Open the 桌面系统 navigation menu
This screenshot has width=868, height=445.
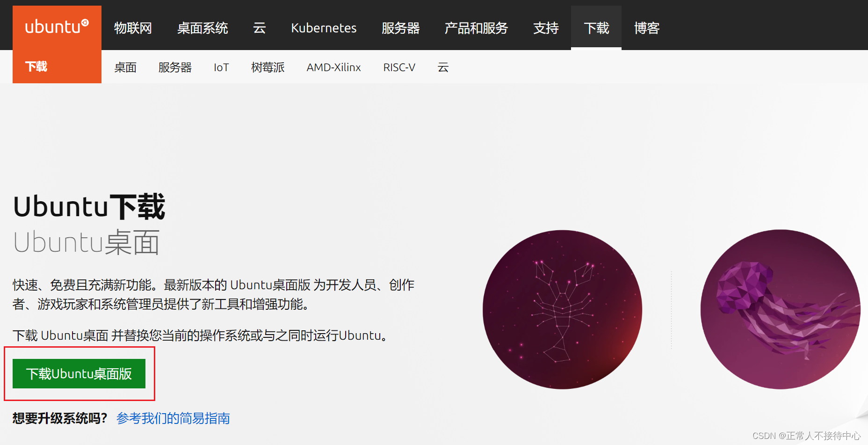pyautogui.click(x=203, y=28)
